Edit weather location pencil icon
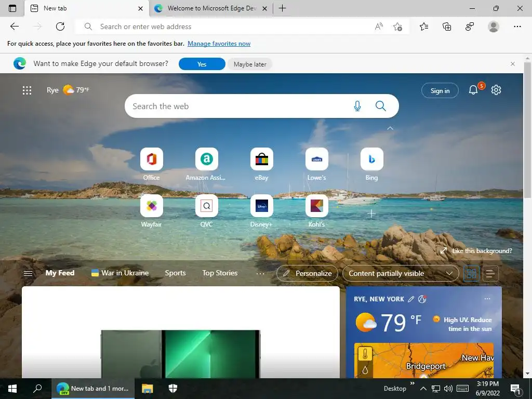 (411, 299)
